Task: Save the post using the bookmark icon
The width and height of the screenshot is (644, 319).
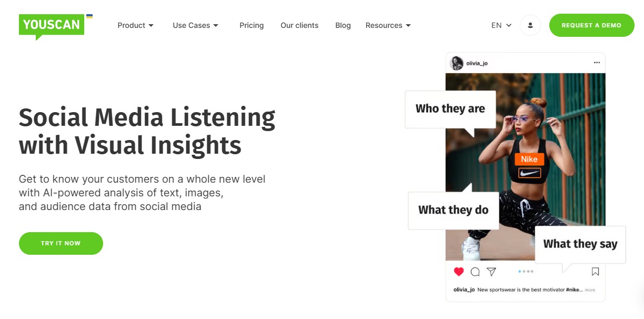Action: tap(595, 272)
